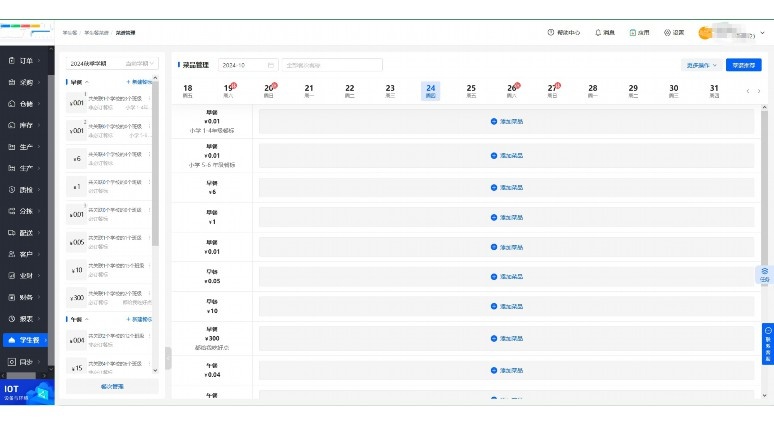
Task: Open the 配送 sidebar menu
Action: [25, 232]
